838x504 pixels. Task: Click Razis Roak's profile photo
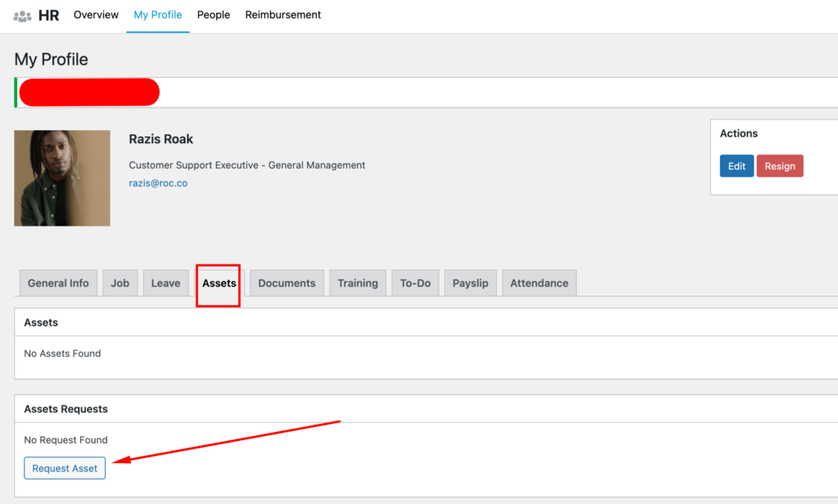[x=62, y=178]
